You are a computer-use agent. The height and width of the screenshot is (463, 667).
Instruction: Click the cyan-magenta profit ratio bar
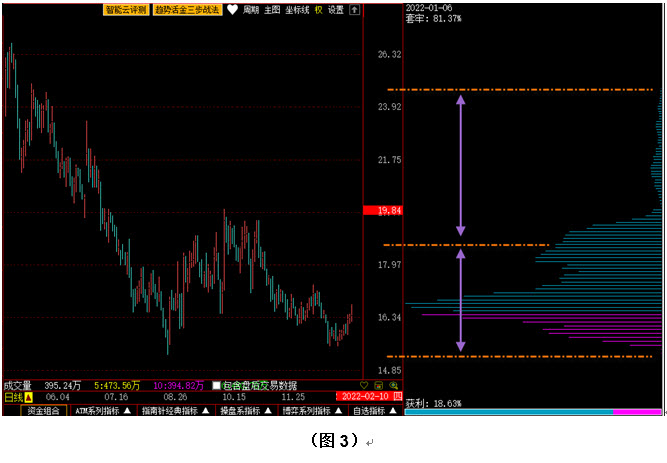point(534,411)
